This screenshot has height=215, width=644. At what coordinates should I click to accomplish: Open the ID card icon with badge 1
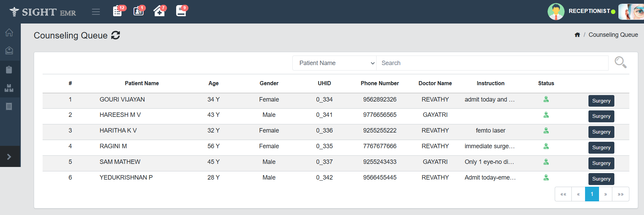[x=138, y=11]
